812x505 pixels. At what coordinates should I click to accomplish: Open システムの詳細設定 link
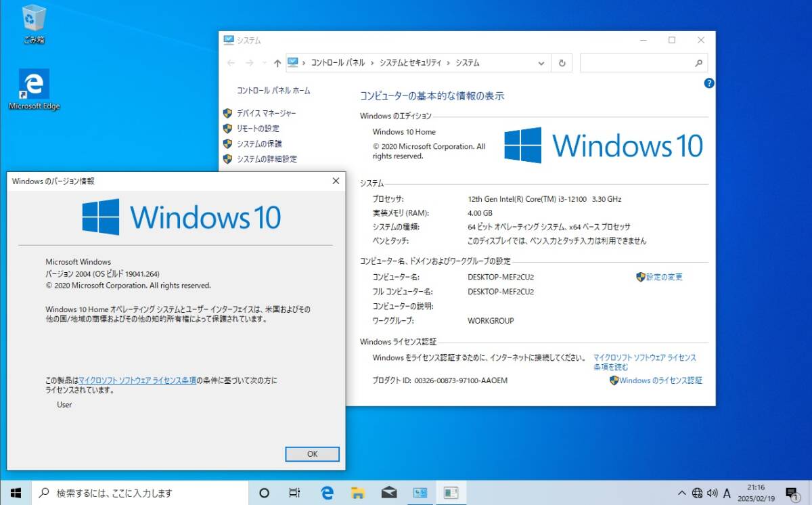point(267,159)
